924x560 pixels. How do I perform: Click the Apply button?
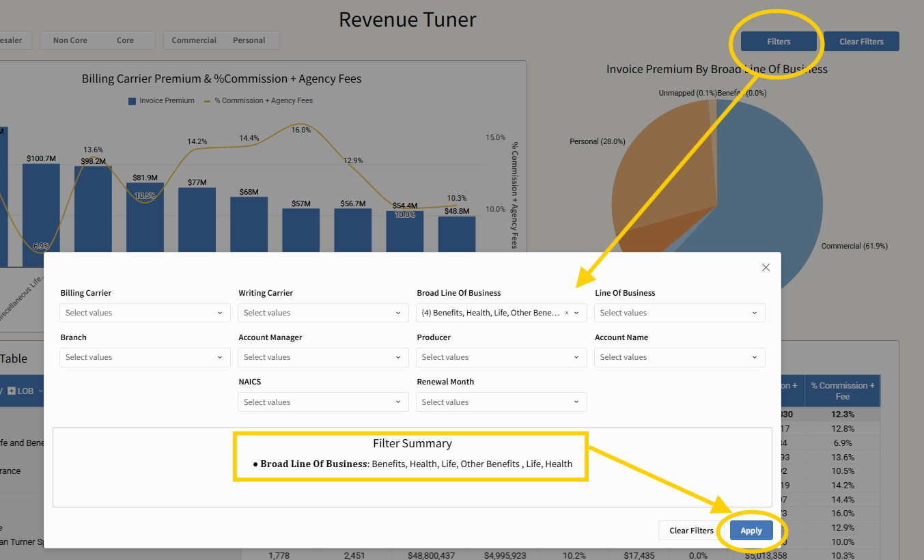click(x=751, y=531)
